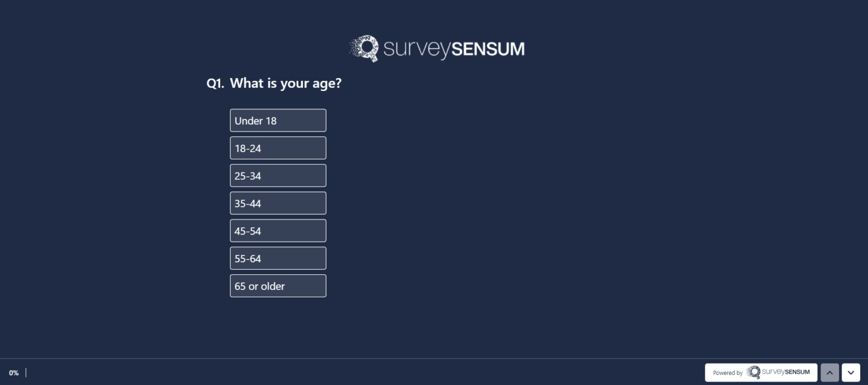Viewport: 868px width, 385px height.
Task: Select the 65 or older option
Action: (277, 285)
